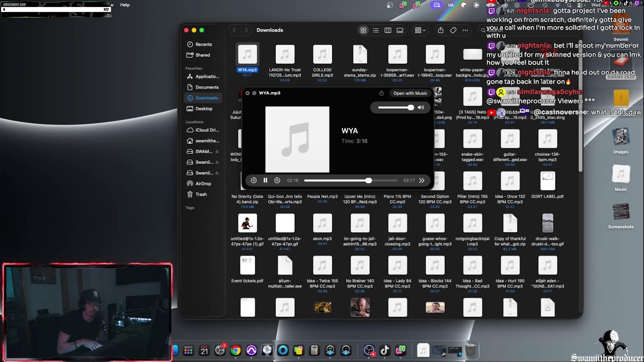
Task: Open TikTok from the Dock
Action: (x=385, y=350)
